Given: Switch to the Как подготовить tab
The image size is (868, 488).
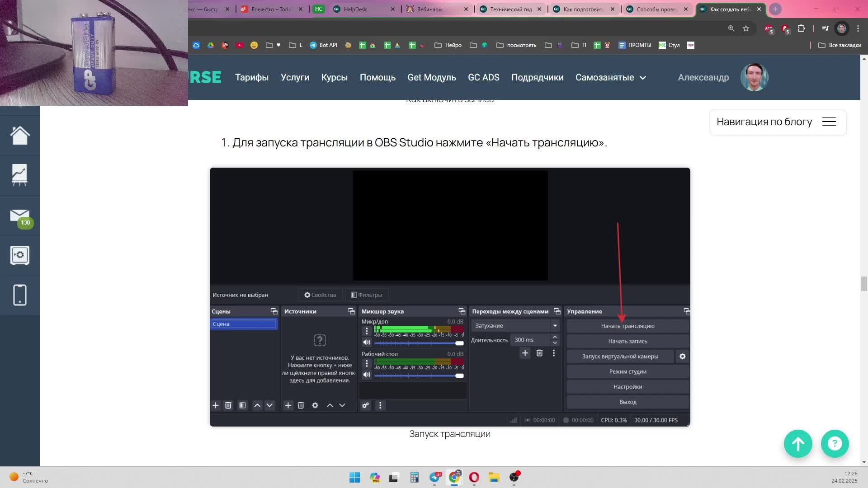Looking at the screenshot, I should tap(584, 9).
